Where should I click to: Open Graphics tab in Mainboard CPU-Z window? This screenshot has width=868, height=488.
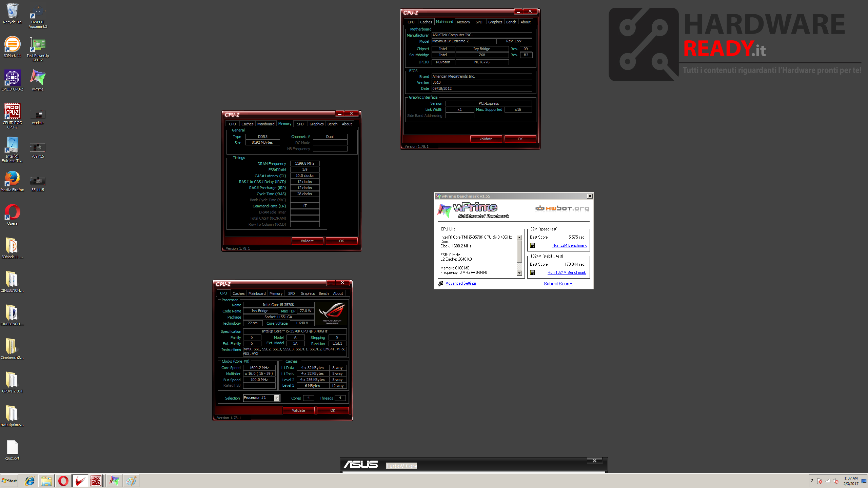tap(495, 22)
